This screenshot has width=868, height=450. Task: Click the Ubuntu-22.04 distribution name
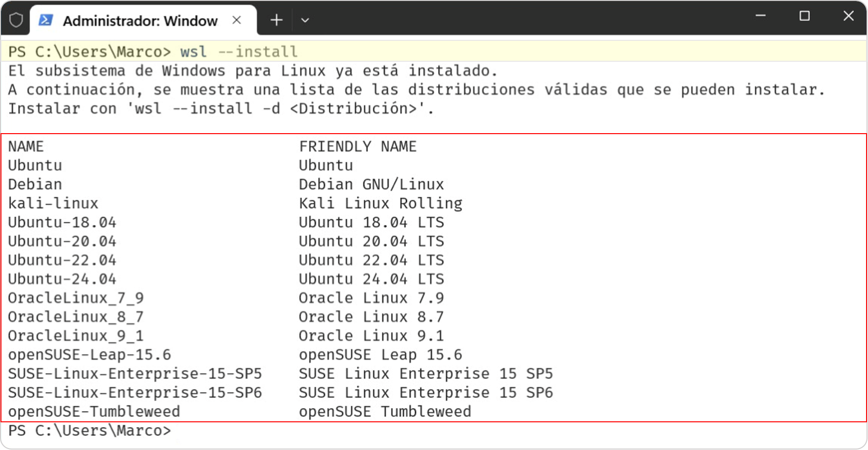[62, 260]
